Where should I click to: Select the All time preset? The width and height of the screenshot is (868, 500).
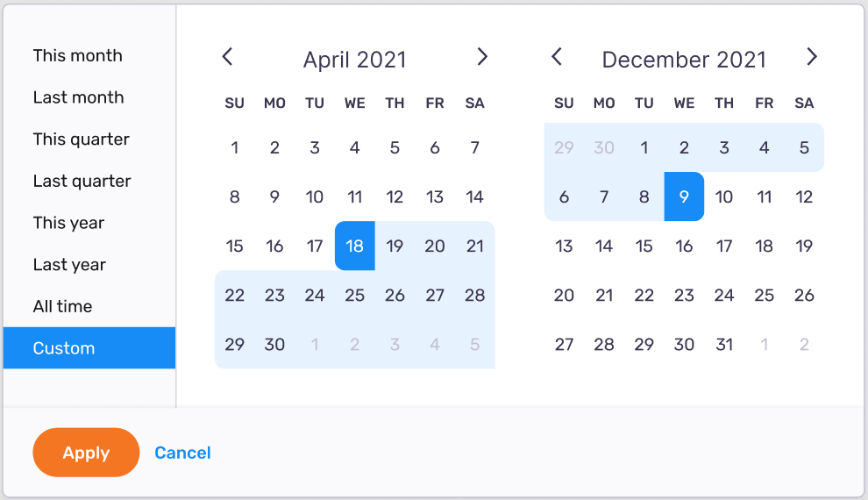click(62, 307)
